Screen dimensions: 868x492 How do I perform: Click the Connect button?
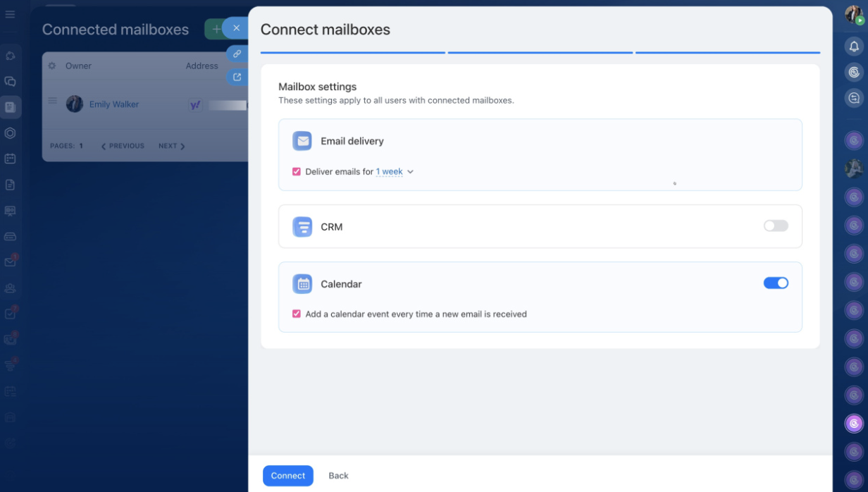click(287, 476)
